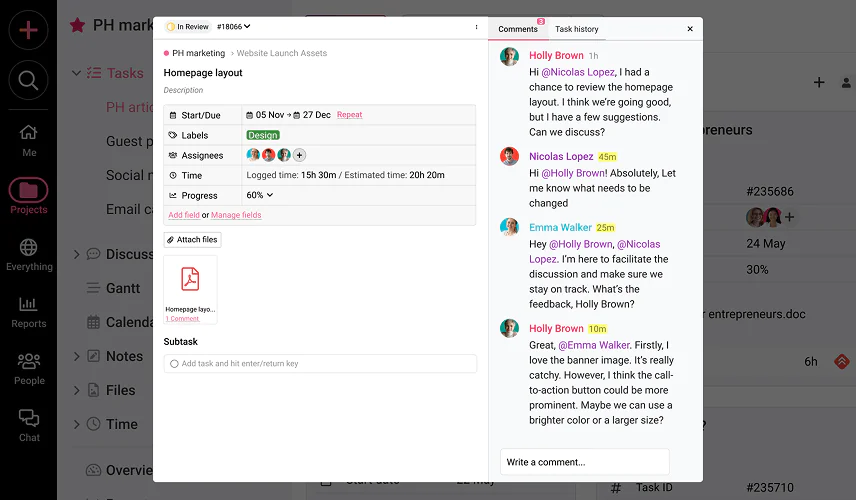Screen dimensions: 856x500
Task: Open the search magnifier icon
Action: (x=28, y=80)
